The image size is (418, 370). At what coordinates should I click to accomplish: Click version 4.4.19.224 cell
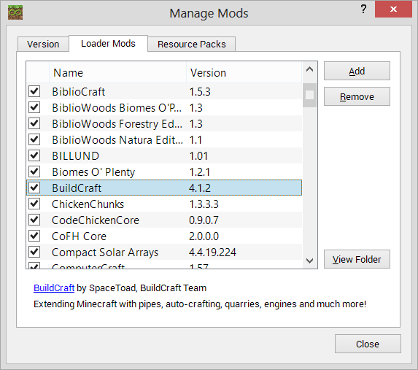[213, 252]
